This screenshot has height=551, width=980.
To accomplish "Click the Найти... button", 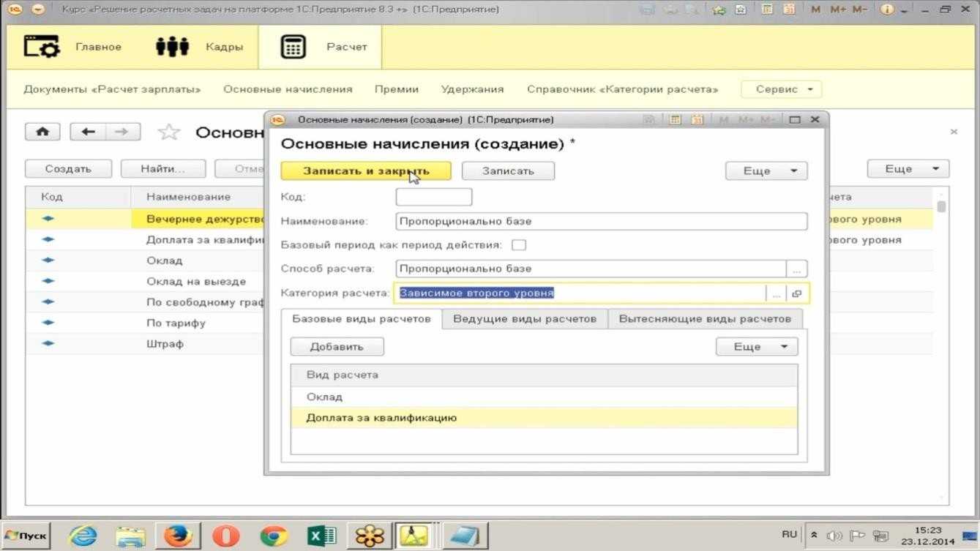I will tap(163, 168).
